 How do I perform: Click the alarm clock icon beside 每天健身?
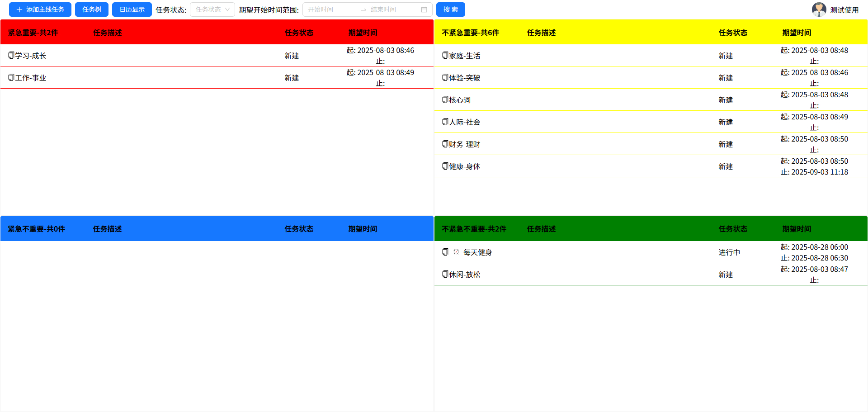pos(456,252)
